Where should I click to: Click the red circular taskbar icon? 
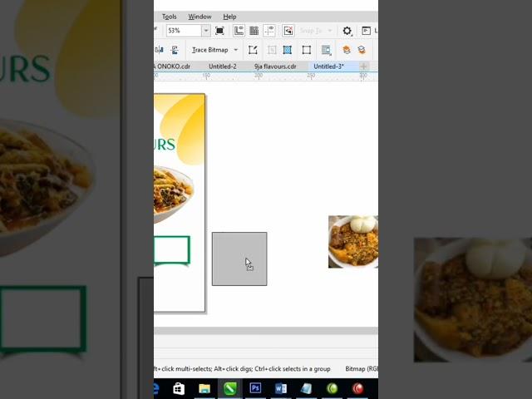[x=357, y=389]
